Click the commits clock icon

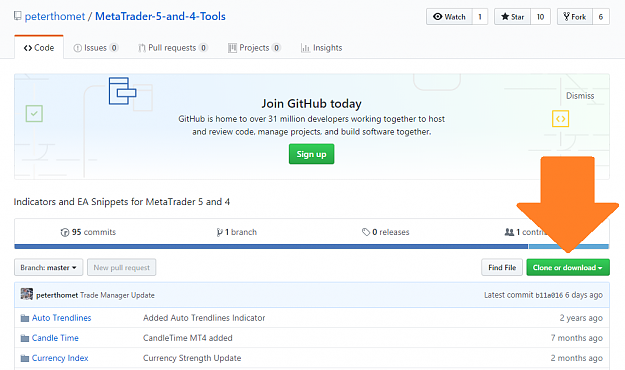click(x=65, y=232)
